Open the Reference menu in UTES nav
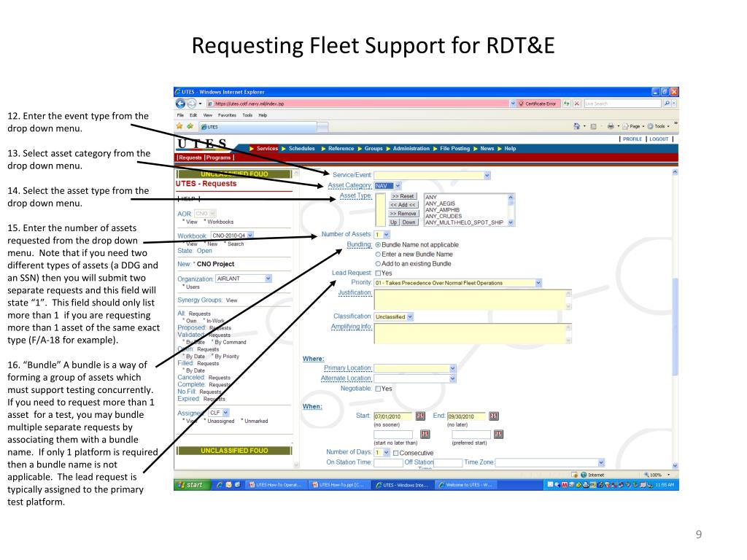Viewport: 747px width, 560px height. [341, 149]
